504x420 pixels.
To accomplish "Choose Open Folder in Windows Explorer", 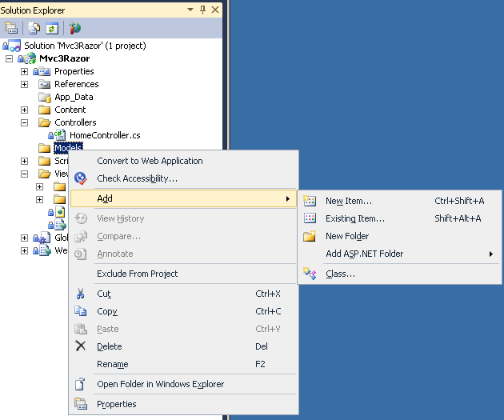I will click(183, 384).
